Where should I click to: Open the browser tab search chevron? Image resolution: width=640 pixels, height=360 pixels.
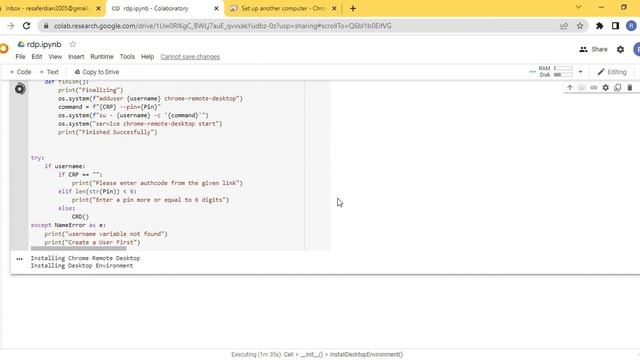pyautogui.click(x=578, y=7)
